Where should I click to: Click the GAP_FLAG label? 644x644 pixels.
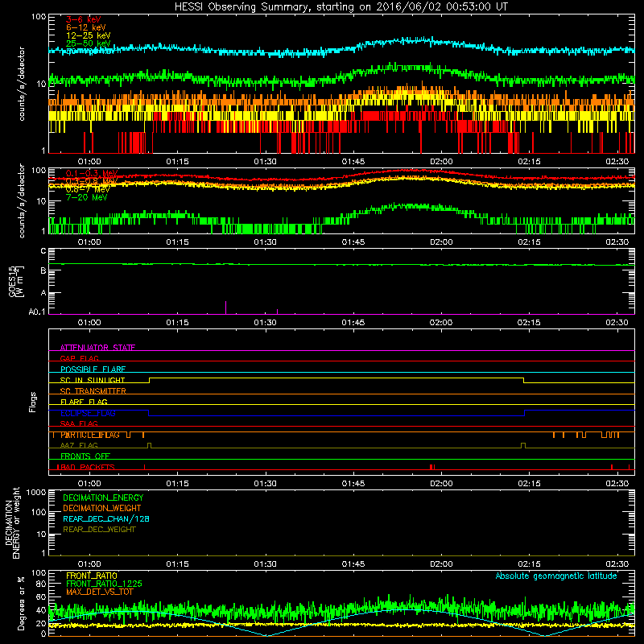click(79, 358)
